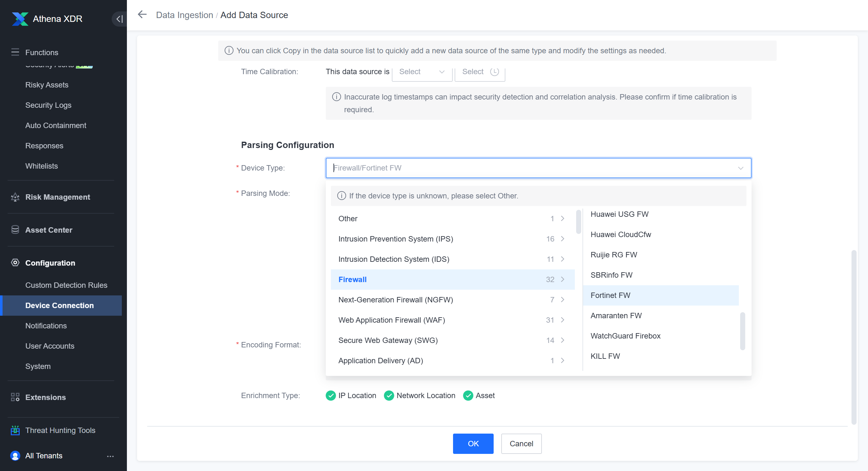
Task: Click the Extensions grid icon
Action: 15,397
